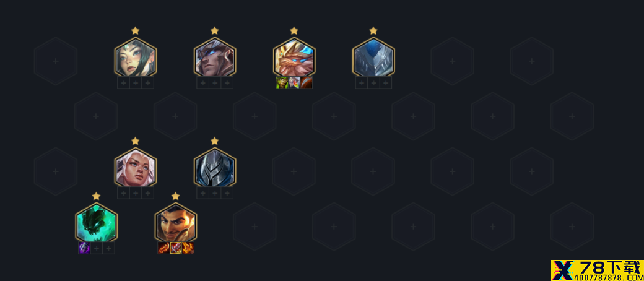644x281 pixels.
Task: Click the green item under the golden winged champion
Action: pos(282,82)
